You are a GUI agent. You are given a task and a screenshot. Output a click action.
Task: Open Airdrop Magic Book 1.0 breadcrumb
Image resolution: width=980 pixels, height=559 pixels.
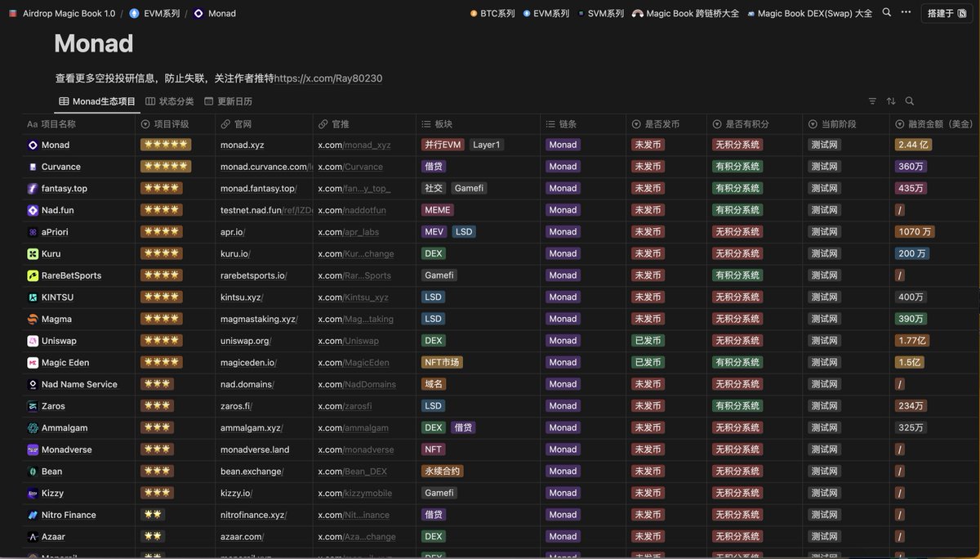pyautogui.click(x=62, y=13)
